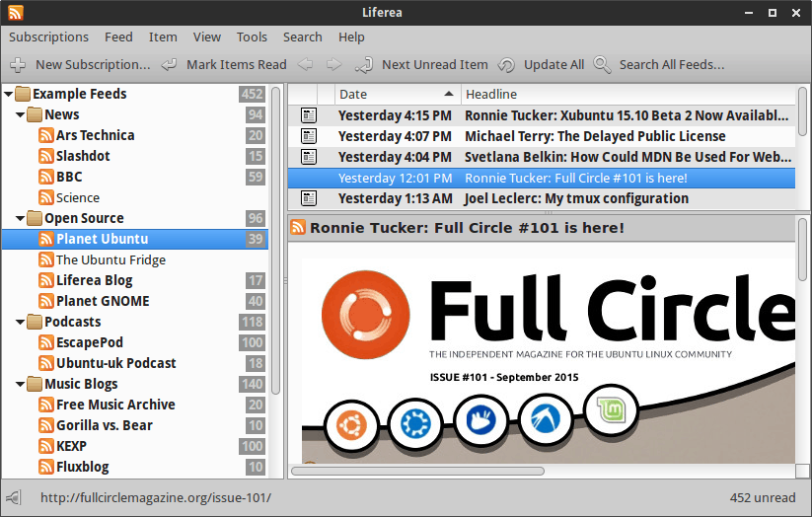Click the Next Unread Item icon

(363, 65)
